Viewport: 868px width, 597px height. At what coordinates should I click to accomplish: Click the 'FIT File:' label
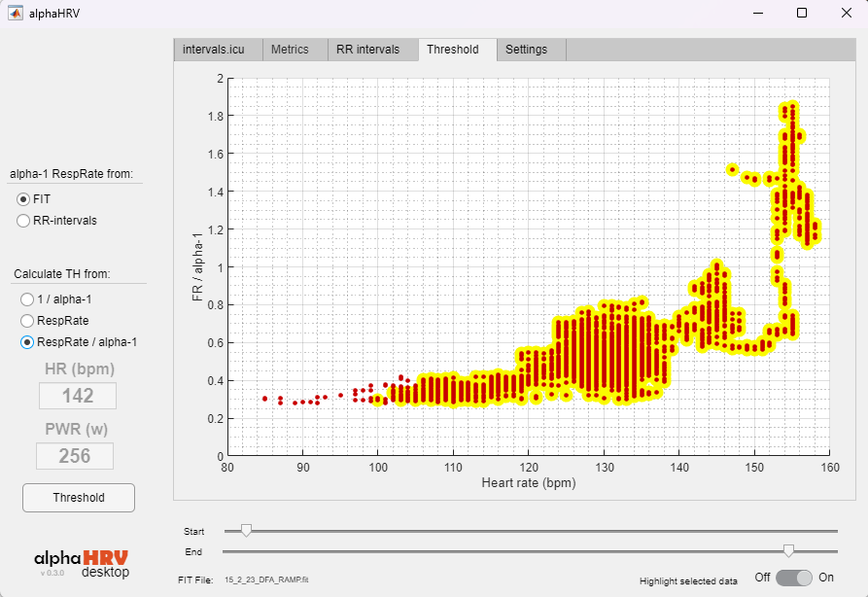[195, 579]
